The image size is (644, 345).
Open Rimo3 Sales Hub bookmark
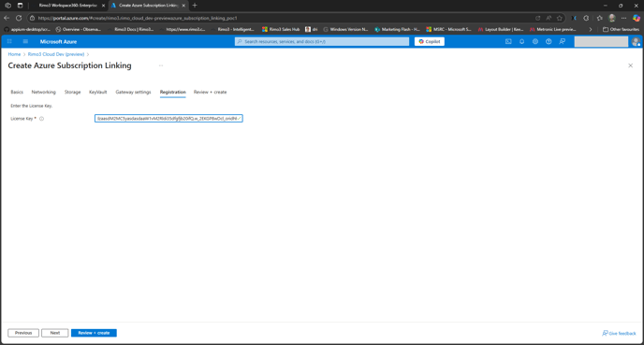tap(281, 30)
